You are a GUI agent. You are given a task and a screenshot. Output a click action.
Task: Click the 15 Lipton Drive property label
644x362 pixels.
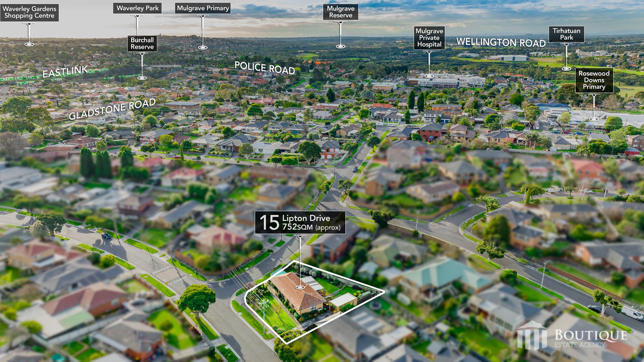(x=300, y=222)
